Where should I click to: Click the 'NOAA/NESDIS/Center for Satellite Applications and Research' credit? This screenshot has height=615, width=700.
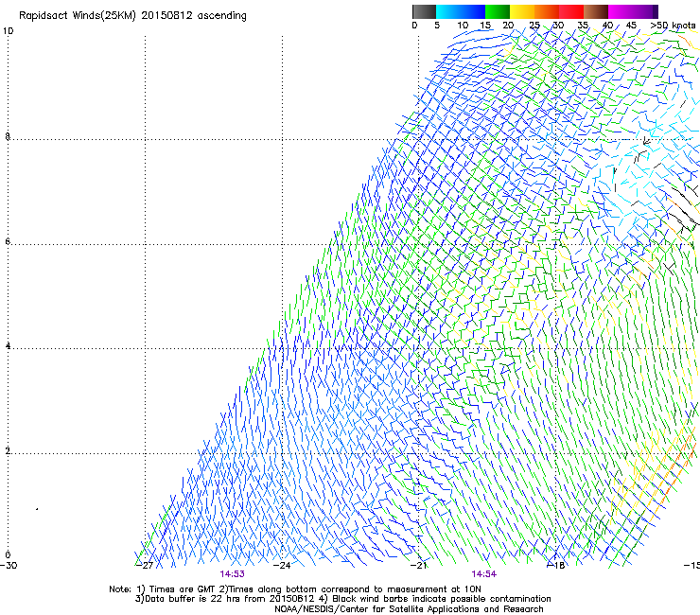point(409,609)
